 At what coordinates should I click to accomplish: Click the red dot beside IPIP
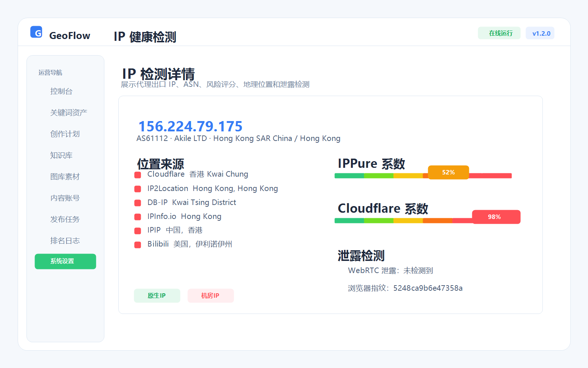[138, 231]
